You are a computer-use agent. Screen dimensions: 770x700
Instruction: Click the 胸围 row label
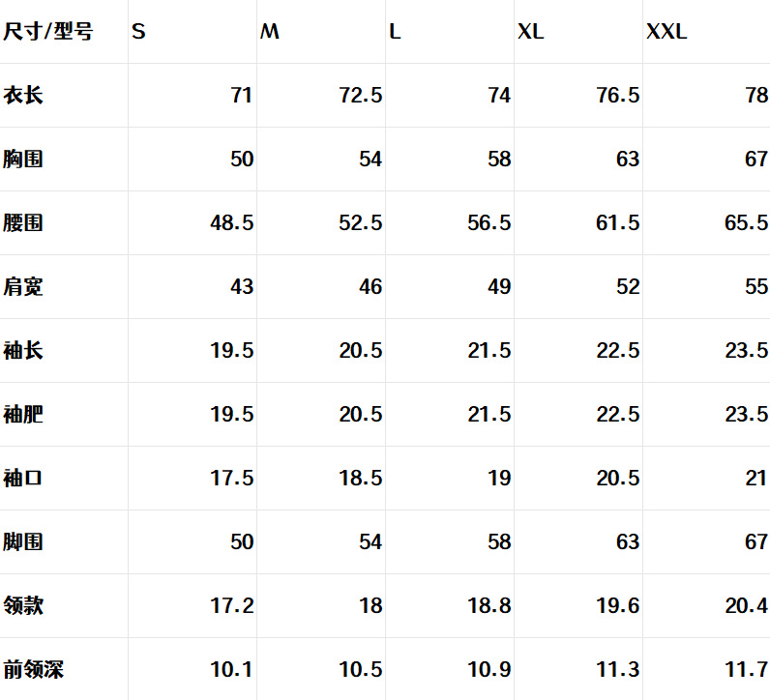(23, 160)
